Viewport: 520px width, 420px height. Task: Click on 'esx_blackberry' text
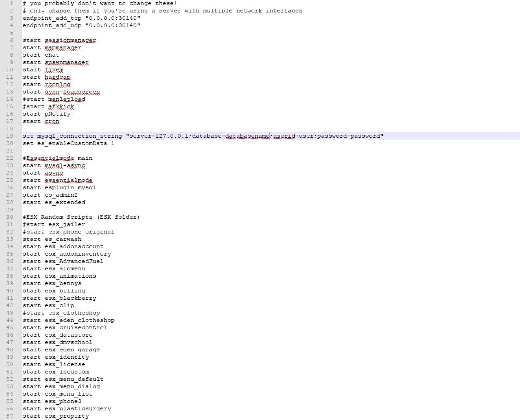[x=70, y=298]
